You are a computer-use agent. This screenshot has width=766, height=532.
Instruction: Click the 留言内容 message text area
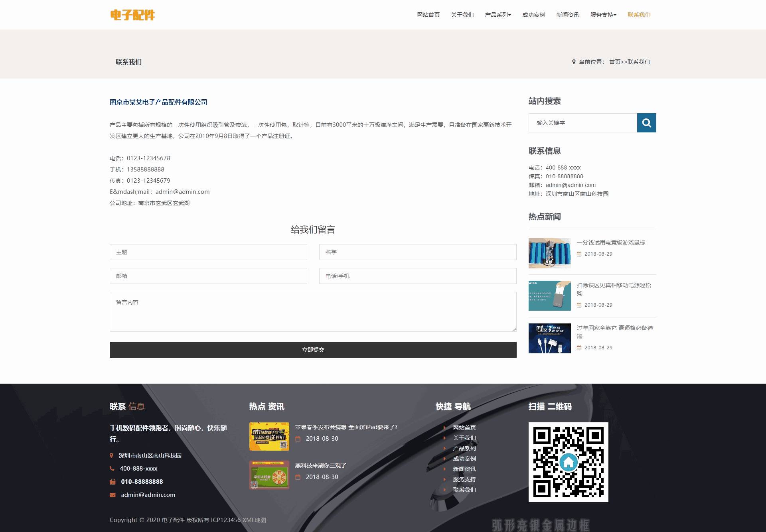[x=313, y=311]
